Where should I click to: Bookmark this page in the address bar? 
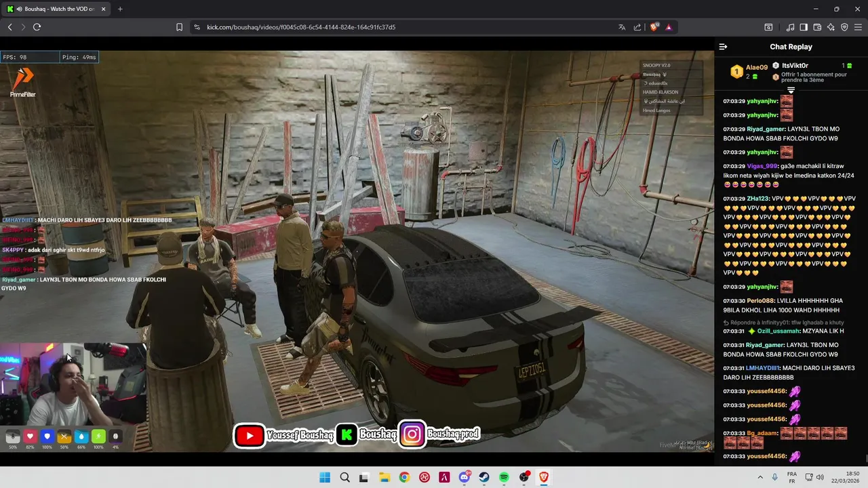(179, 27)
